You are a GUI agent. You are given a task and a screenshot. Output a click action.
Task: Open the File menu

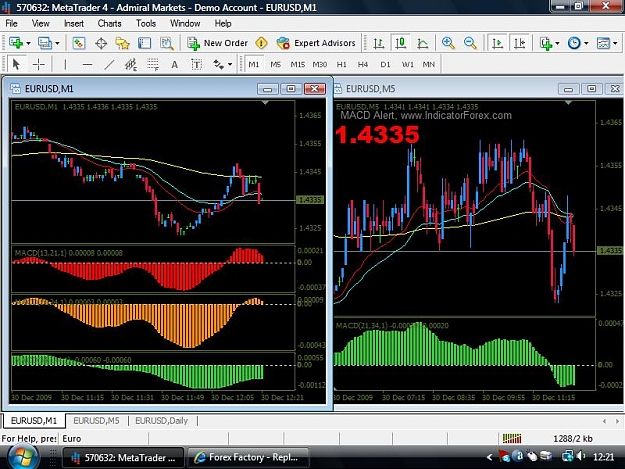[11, 24]
